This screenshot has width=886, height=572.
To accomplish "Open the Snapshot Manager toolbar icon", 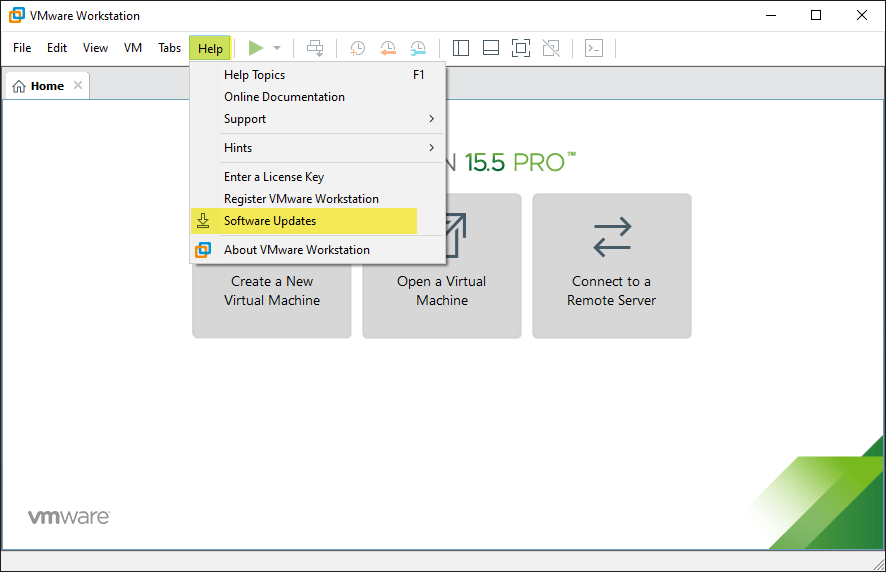I will coord(418,48).
